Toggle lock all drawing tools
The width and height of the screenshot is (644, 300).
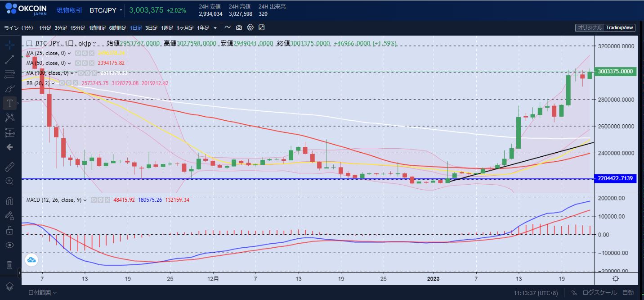click(10, 231)
